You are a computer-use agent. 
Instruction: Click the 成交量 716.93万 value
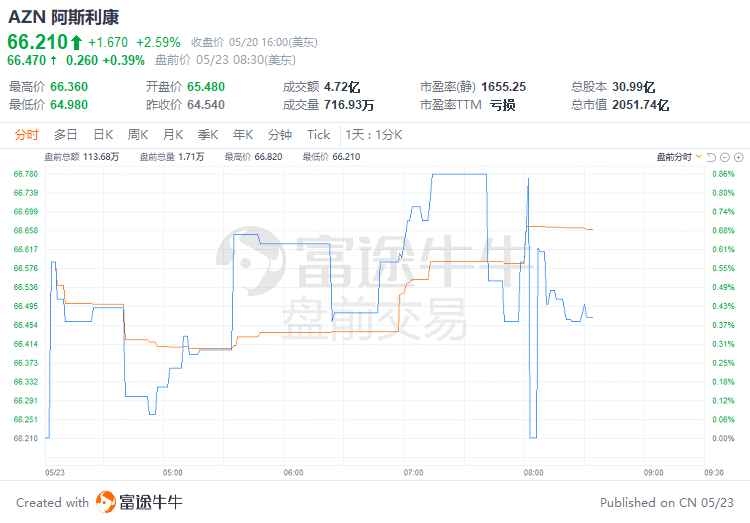click(x=349, y=104)
